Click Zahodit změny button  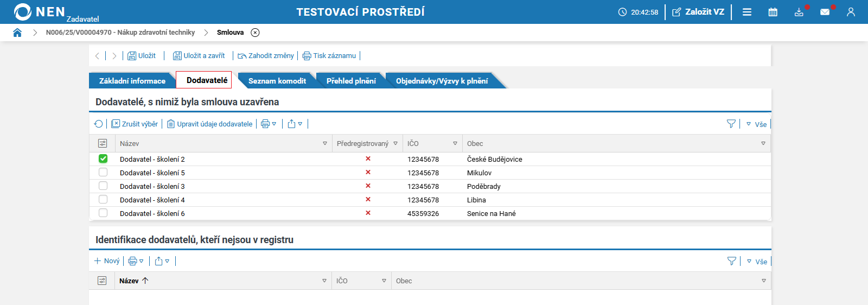point(266,56)
